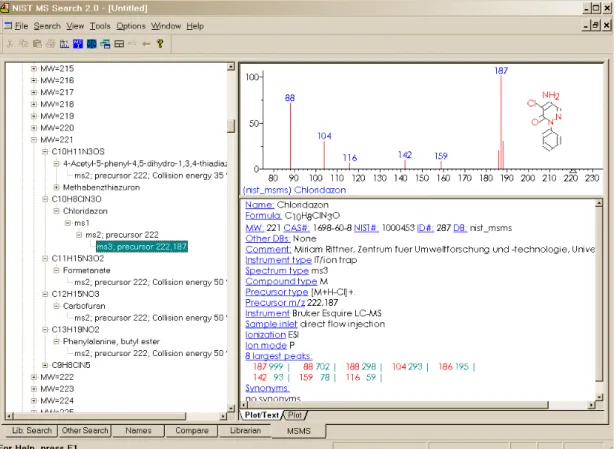Click the Cut scissors toolbar icon

[x=10, y=44]
